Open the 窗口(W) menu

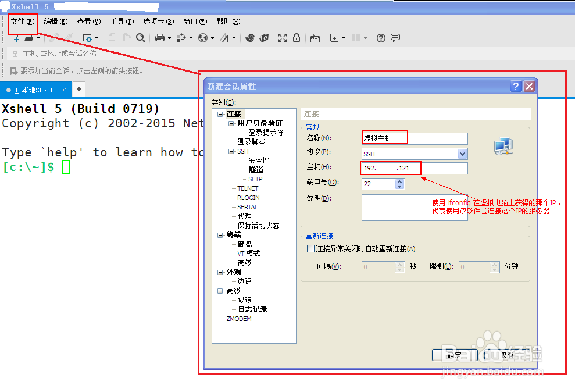click(195, 22)
